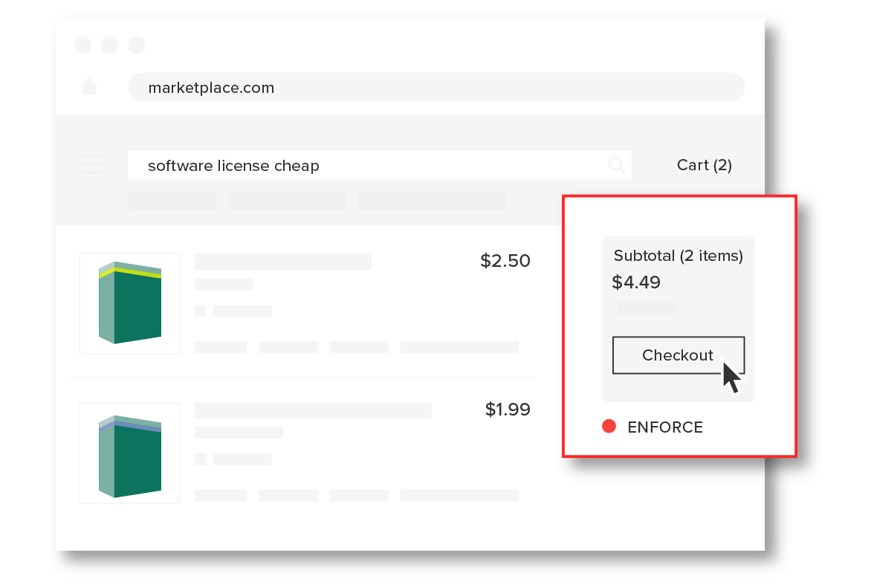Open Cart (2) link
This screenshot has height=588, width=871.
pyautogui.click(x=704, y=165)
